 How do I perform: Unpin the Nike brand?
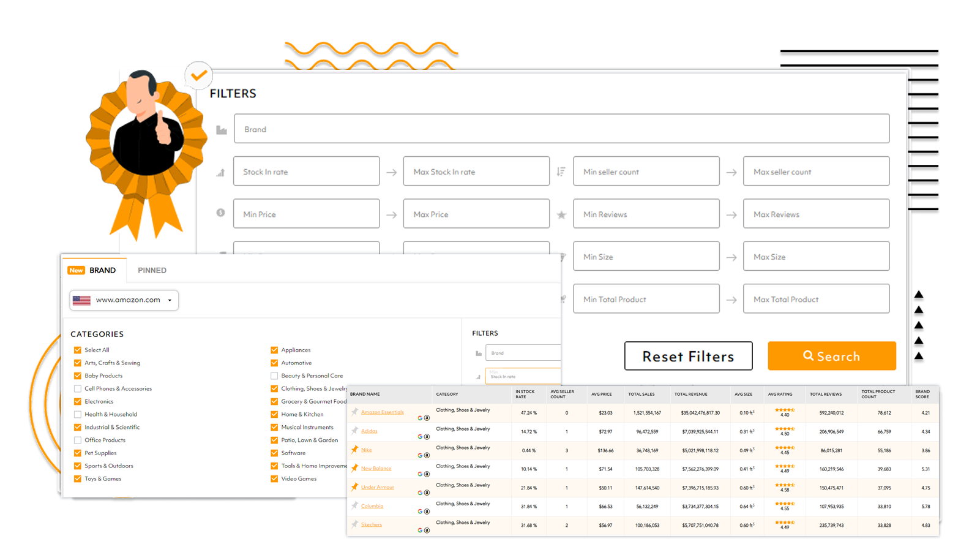click(354, 449)
